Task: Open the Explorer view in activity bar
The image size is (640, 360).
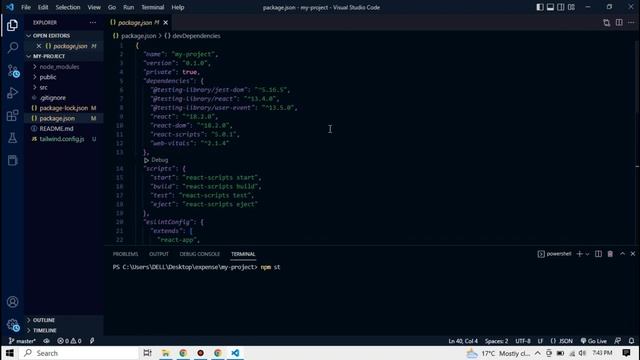Action: click(12, 25)
